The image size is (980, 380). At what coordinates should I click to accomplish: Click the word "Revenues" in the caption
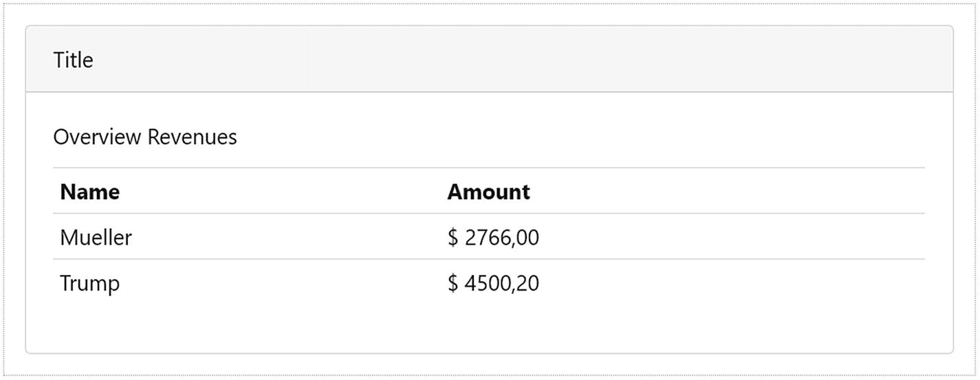(193, 137)
